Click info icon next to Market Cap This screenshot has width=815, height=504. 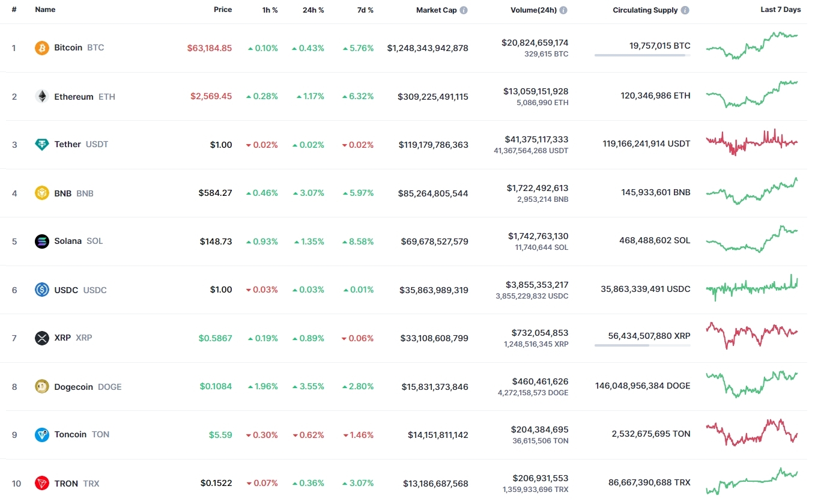pyautogui.click(x=464, y=10)
